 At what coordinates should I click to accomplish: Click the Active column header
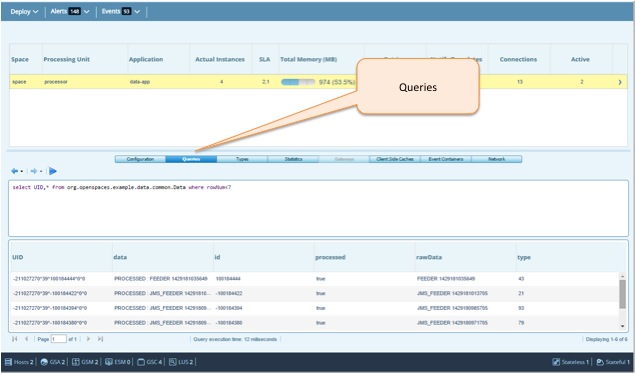[x=581, y=59]
